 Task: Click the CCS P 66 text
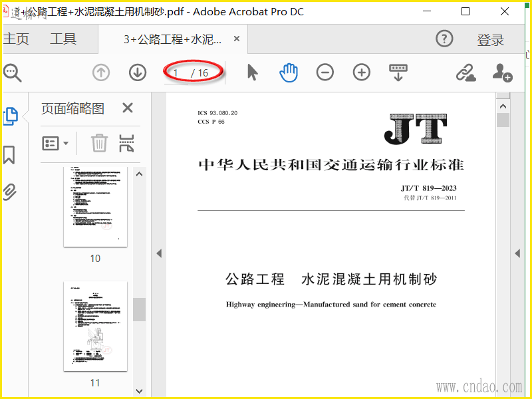point(211,122)
